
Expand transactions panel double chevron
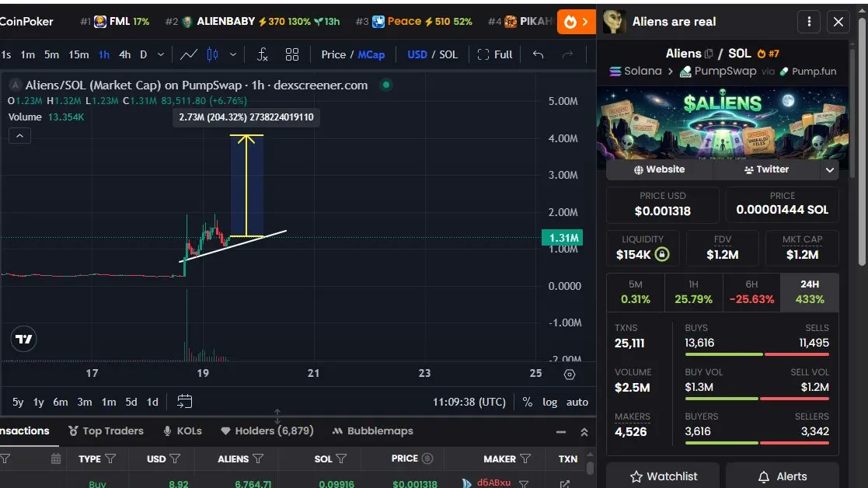point(584,432)
